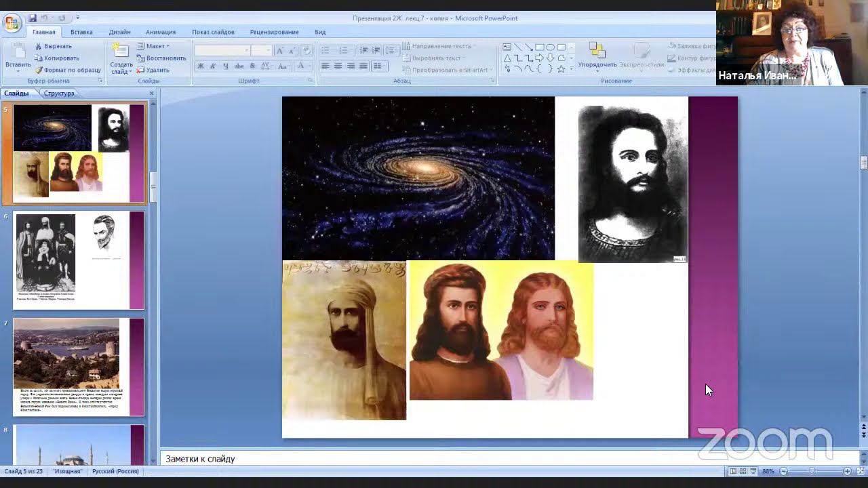868x488 pixels.
Task: Toggle the bulleted list button
Action: [327, 51]
